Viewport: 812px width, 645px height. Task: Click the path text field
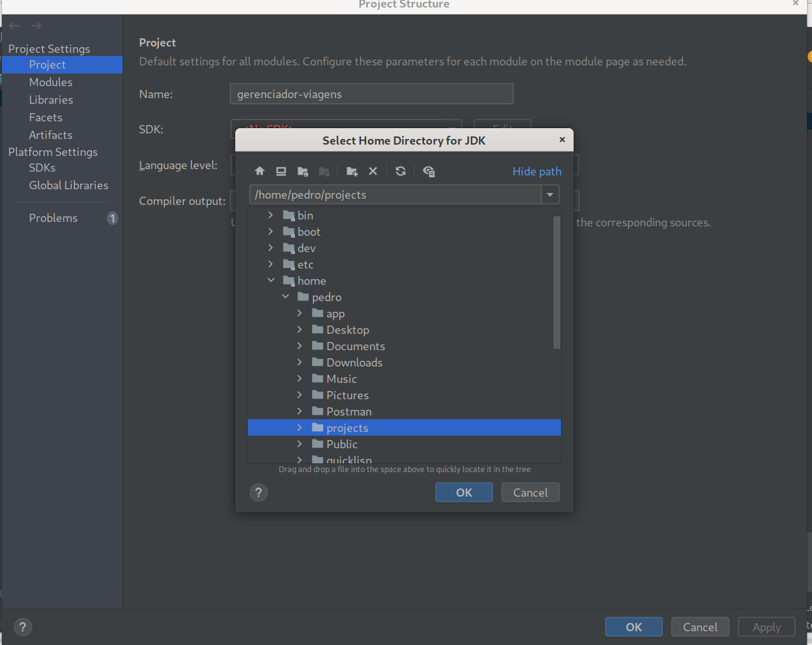[x=395, y=195]
